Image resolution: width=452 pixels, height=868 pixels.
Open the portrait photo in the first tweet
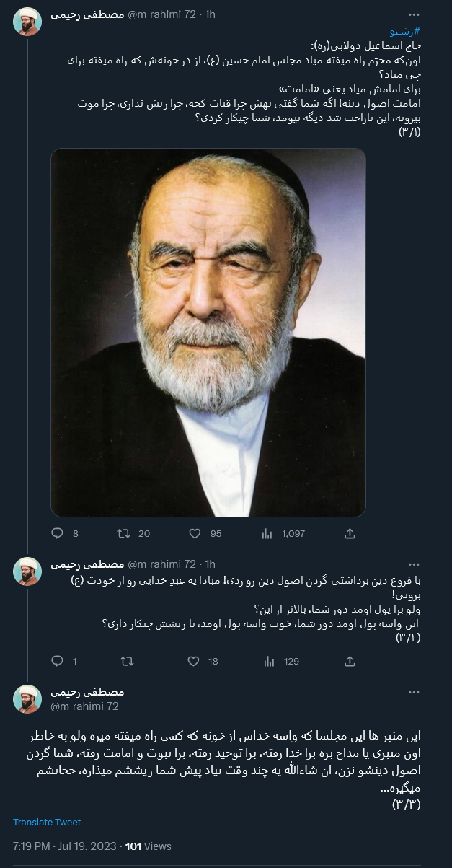pyautogui.click(x=207, y=329)
